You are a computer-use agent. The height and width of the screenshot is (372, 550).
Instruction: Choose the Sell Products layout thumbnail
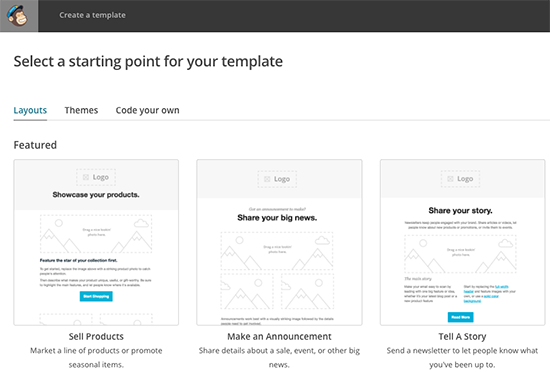(96, 242)
